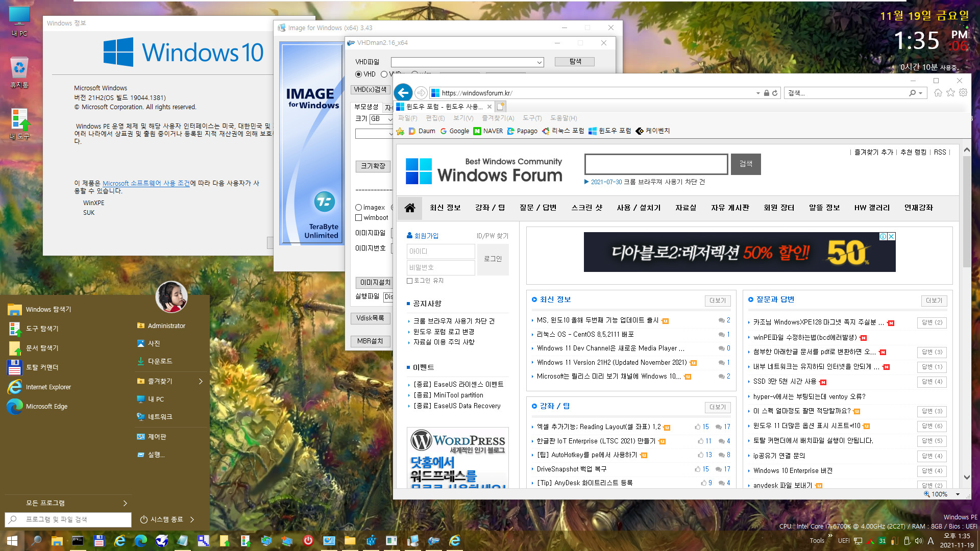Open the 100% zoom level dropdown
The width and height of the screenshot is (980, 551).
tap(958, 494)
